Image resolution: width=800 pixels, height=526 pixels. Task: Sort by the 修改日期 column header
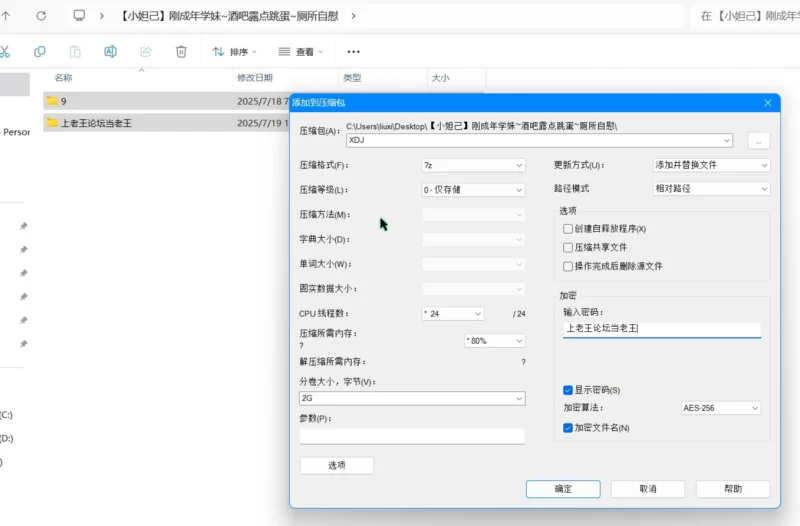point(255,78)
